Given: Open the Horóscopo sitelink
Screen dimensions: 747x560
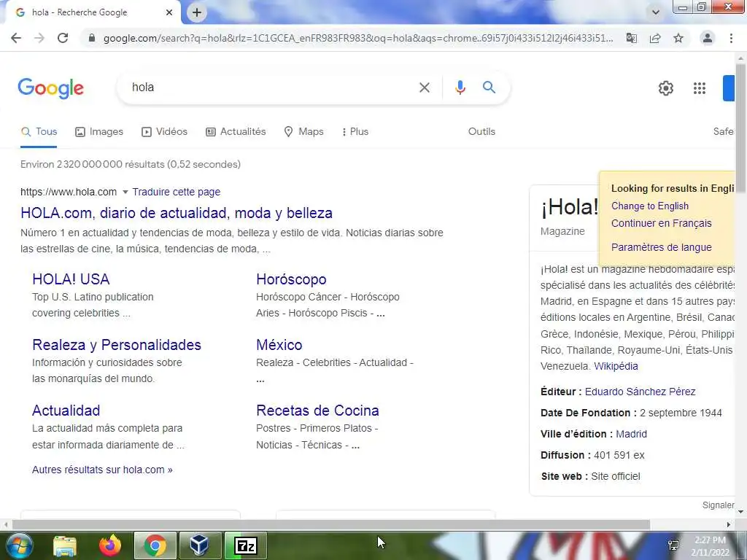Looking at the screenshot, I should (x=291, y=279).
